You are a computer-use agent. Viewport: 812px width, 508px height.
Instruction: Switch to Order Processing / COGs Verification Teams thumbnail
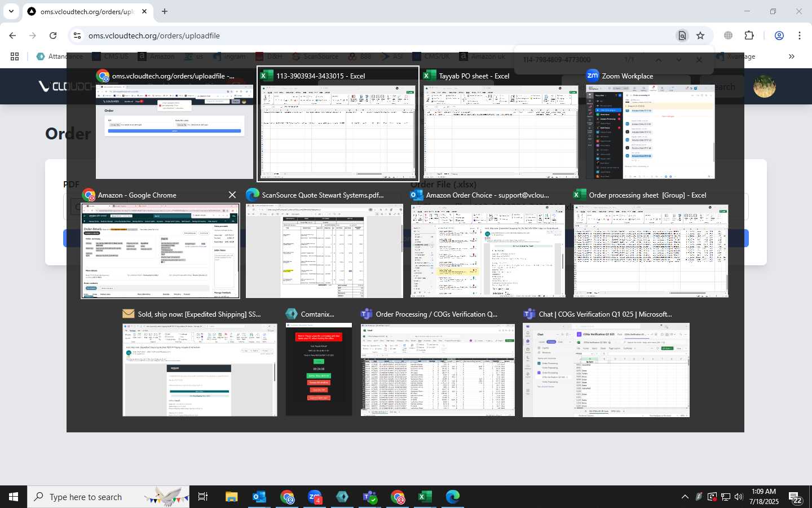click(x=438, y=370)
